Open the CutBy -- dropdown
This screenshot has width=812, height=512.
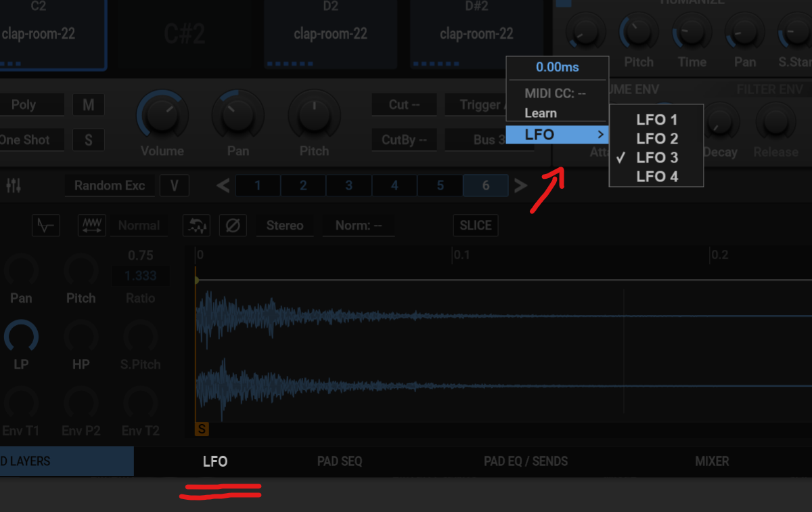404,140
